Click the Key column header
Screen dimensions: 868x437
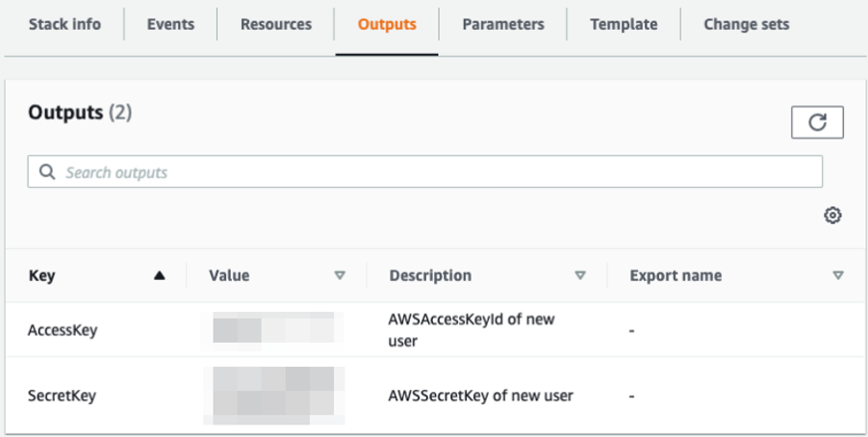(x=42, y=275)
